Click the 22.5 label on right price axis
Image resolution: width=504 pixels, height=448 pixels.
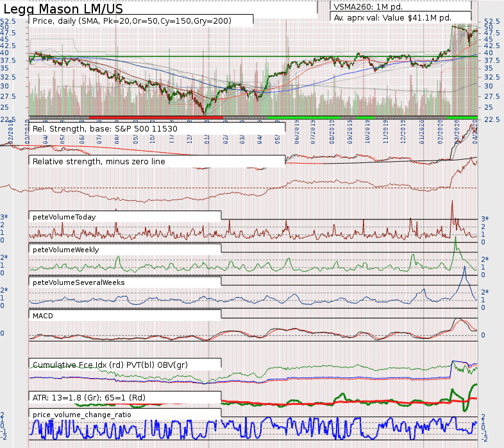492,119
